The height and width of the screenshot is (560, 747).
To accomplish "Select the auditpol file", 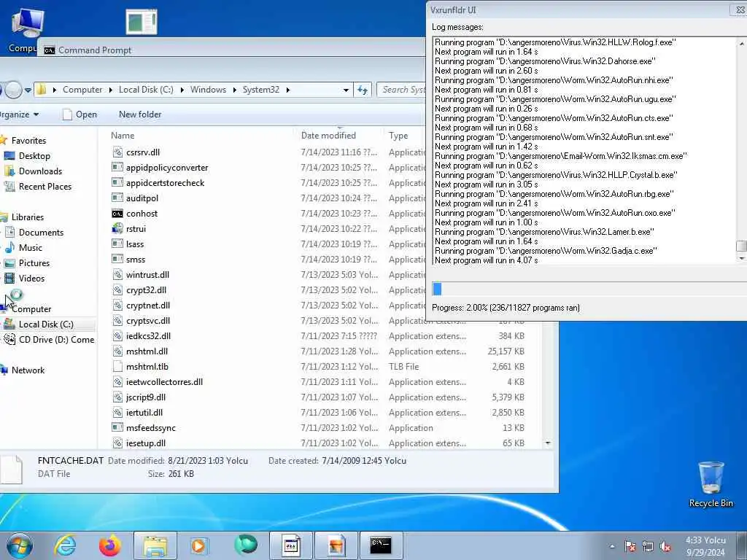I will click(x=142, y=198).
